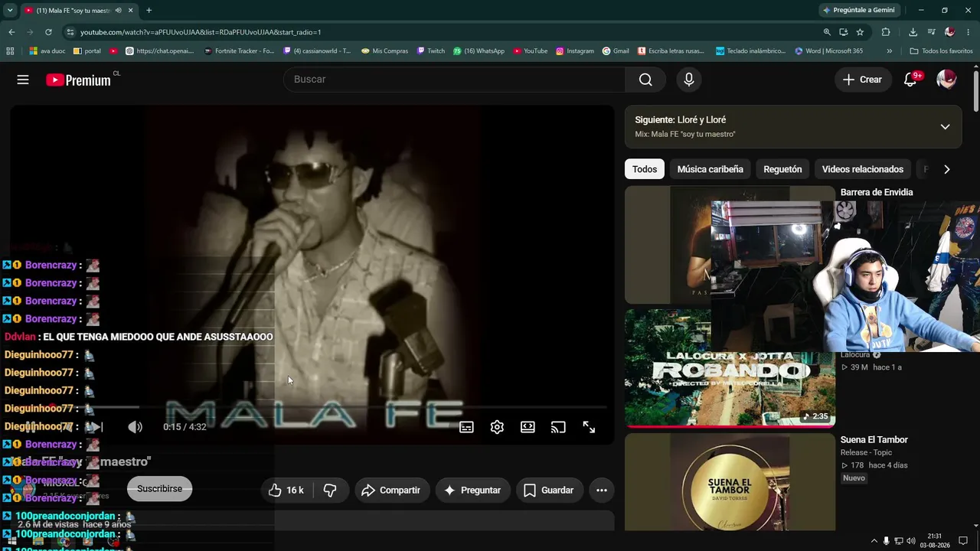
Task: Select the Reguetón chip
Action: (x=782, y=169)
